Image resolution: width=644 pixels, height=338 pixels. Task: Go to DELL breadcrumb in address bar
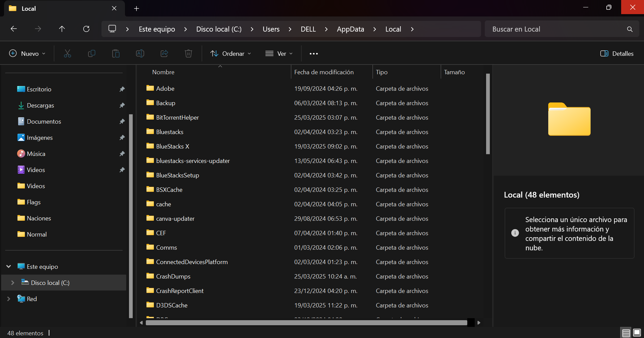tap(308, 29)
